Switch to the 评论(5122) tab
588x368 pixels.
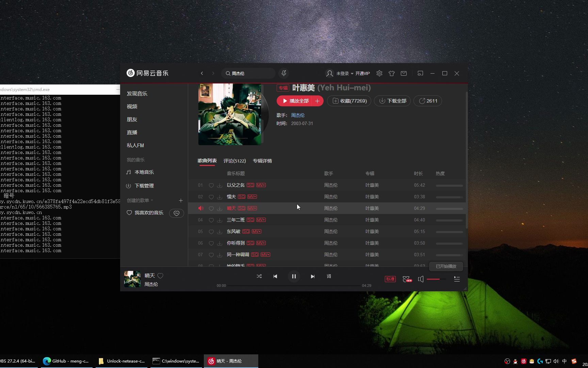coord(235,161)
